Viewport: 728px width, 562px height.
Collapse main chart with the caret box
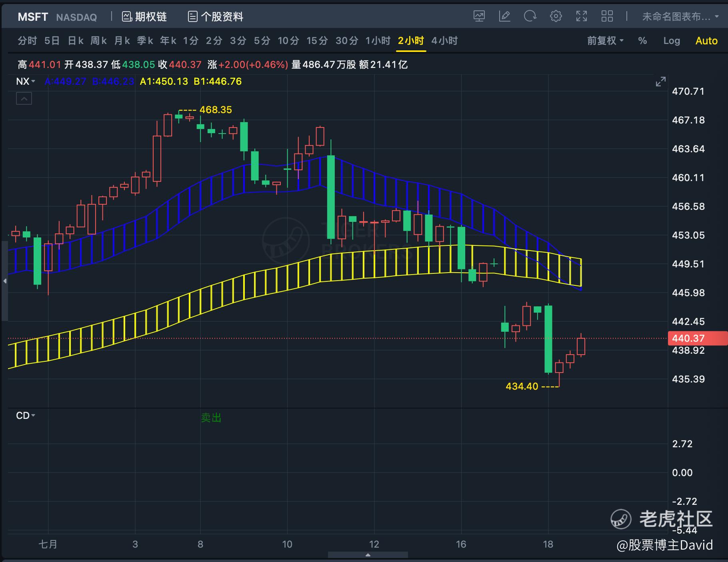24,98
